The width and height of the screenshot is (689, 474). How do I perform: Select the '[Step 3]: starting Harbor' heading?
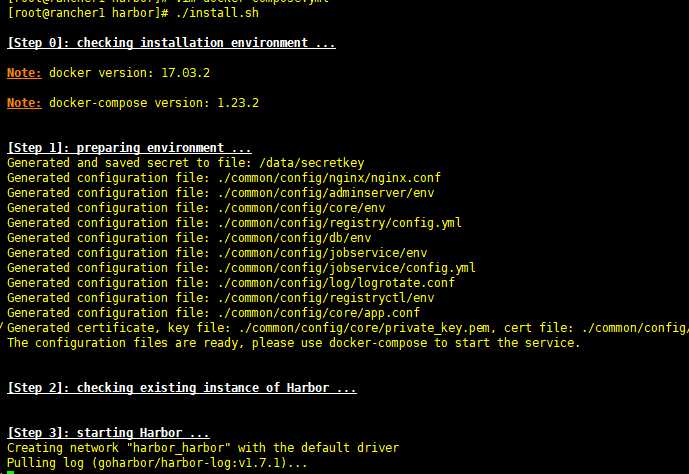point(109,433)
